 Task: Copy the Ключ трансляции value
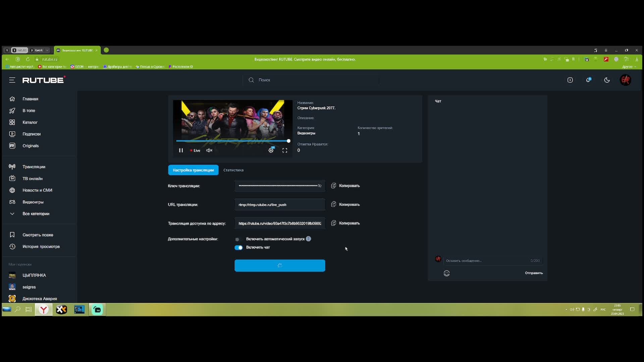click(x=345, y=186)
